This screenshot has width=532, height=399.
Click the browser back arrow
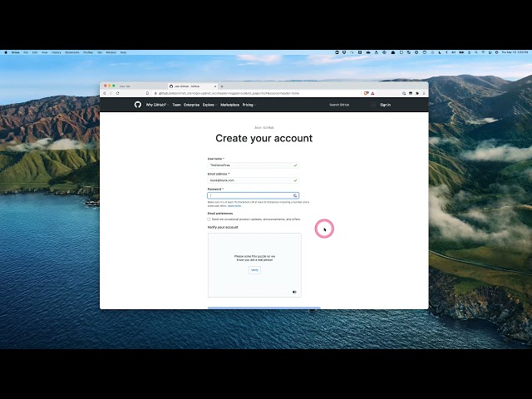pos(104,93)
